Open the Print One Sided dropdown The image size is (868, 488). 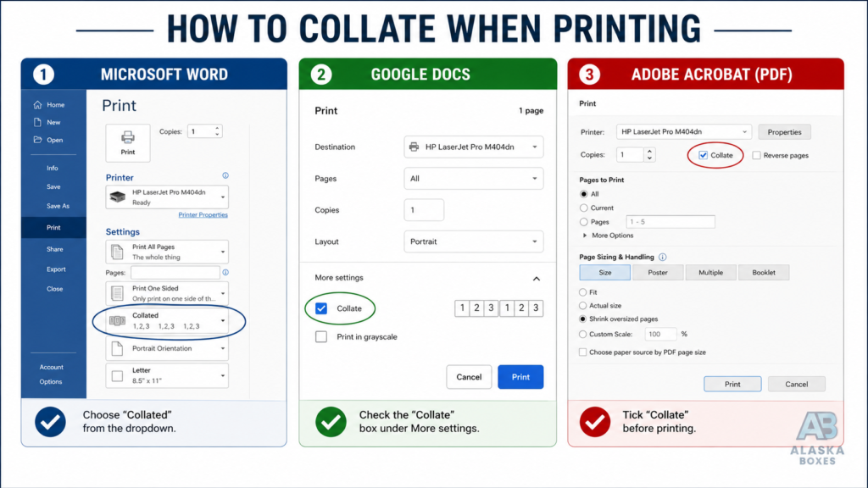tap(167, 293)
